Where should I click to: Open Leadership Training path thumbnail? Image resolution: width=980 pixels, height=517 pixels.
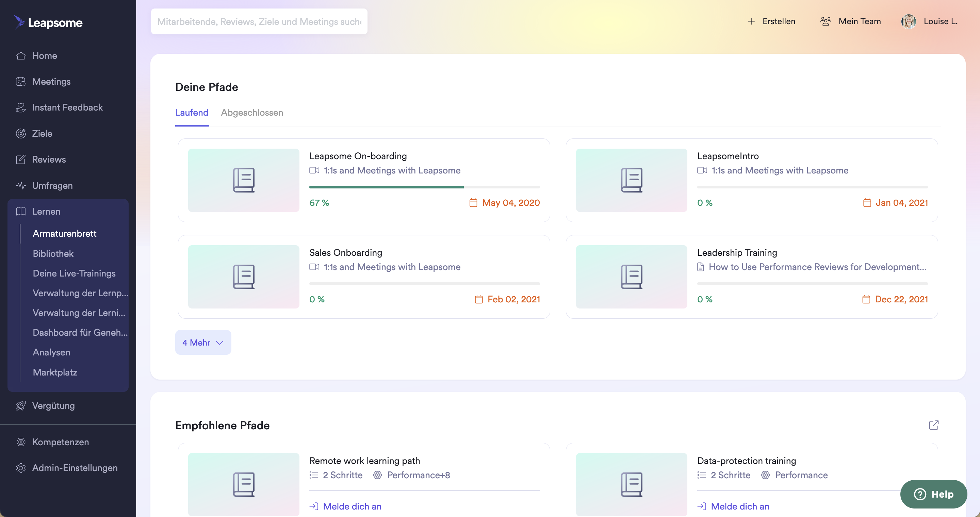click(632, 277)
